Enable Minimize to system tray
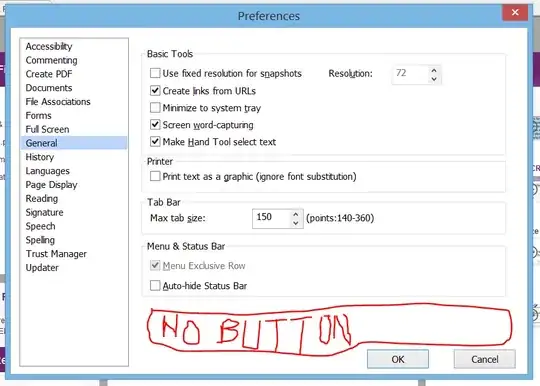The height and width of the screenshot is (386, 540). pyautogui.click(x=155, y=107)
